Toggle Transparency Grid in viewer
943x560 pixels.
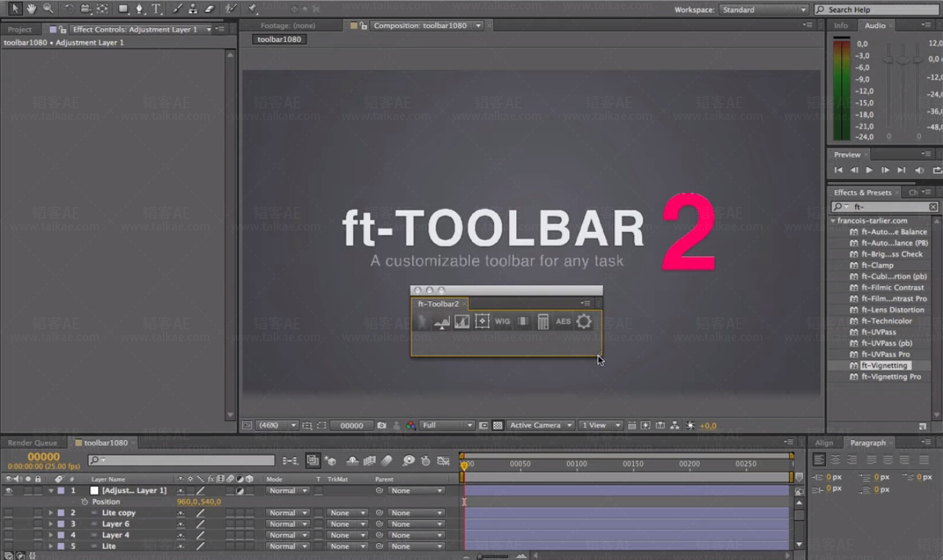click(x=498, y=425)
